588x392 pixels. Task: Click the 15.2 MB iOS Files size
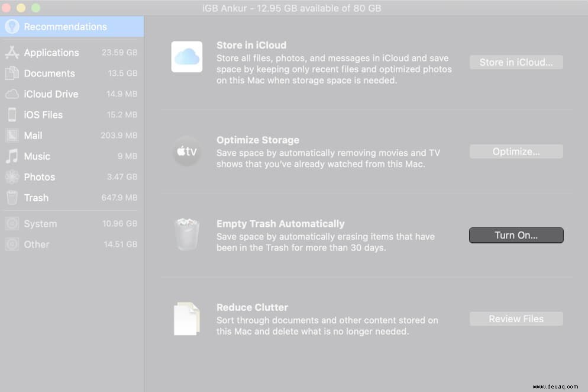click(x=122, y=114)
